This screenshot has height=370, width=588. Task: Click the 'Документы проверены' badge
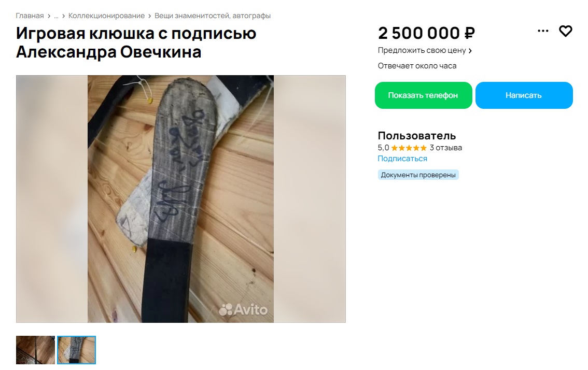click(x=418, y=175)
